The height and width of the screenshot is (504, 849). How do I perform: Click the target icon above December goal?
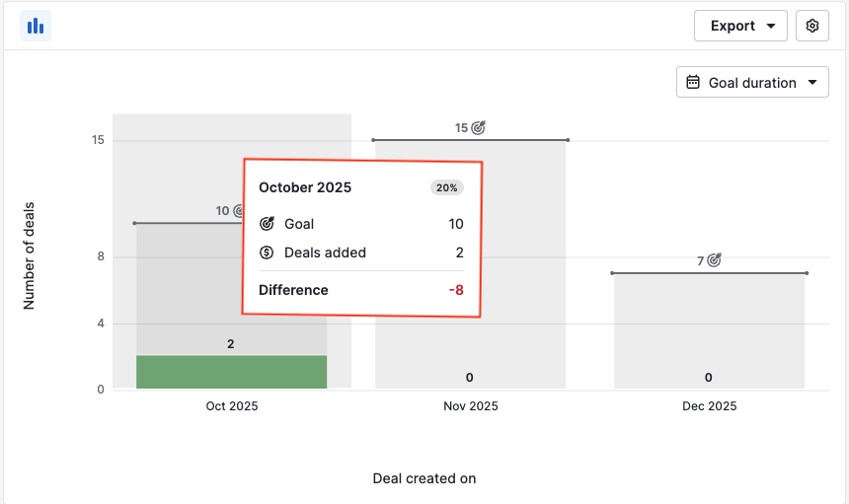click(x=715, y=260)
